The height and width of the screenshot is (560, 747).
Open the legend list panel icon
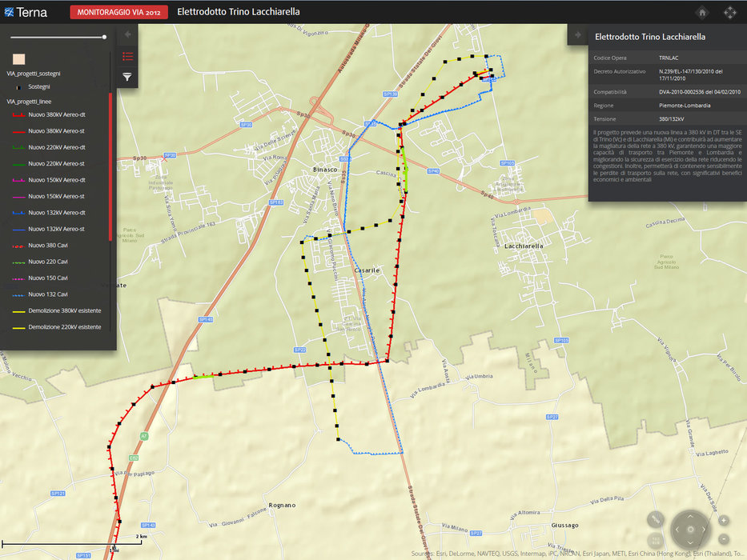(127, 56)
